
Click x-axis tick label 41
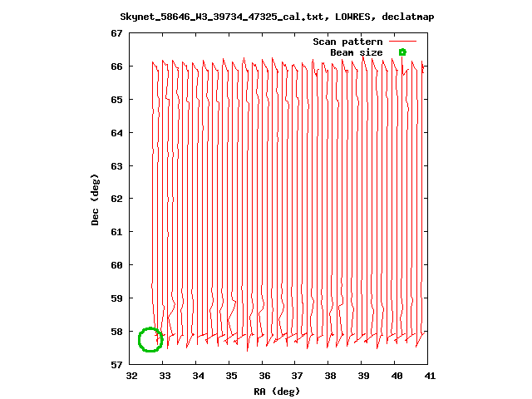[x=430, y=376]
